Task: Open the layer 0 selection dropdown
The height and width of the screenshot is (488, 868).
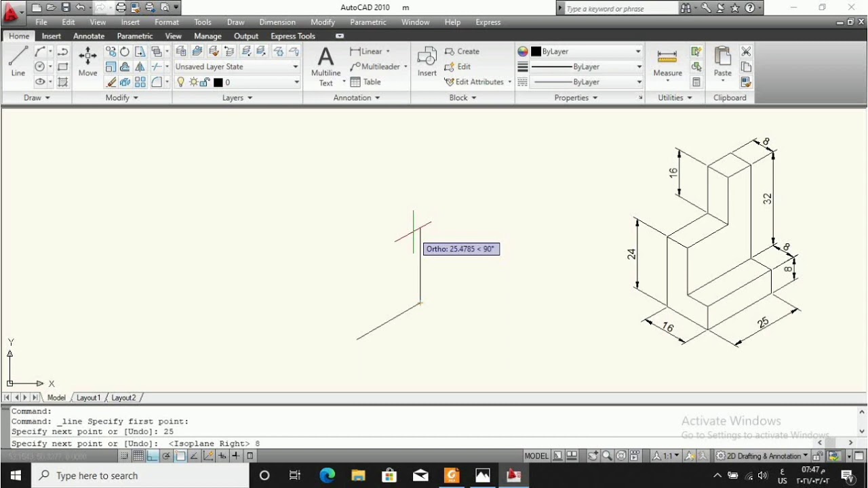Action: coord(237,82)
